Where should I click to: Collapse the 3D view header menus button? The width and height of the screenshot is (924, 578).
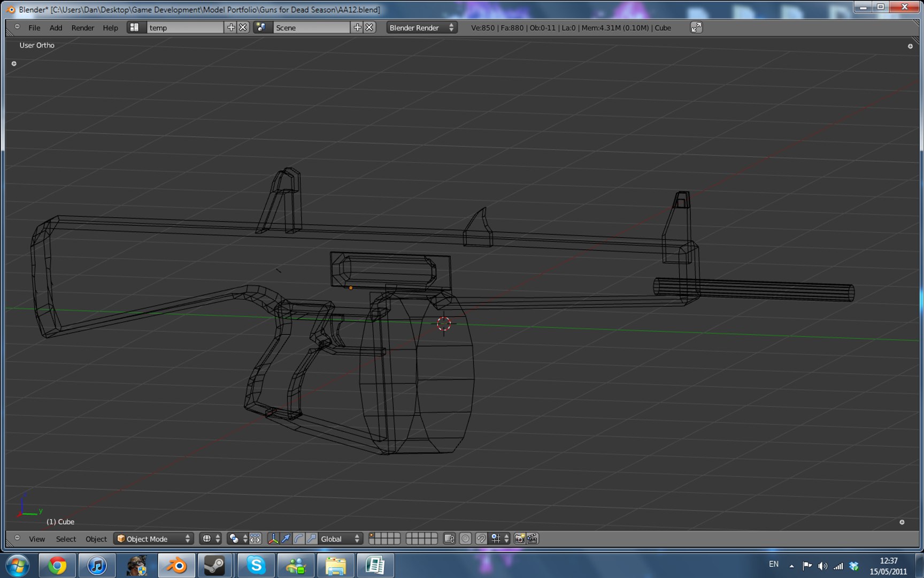(17, 538)
